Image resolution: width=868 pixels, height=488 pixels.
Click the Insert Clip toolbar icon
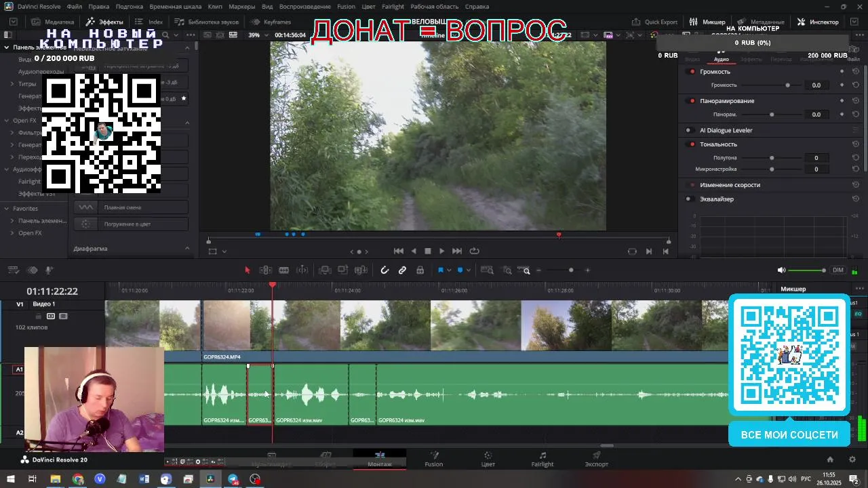coord(325,270)
